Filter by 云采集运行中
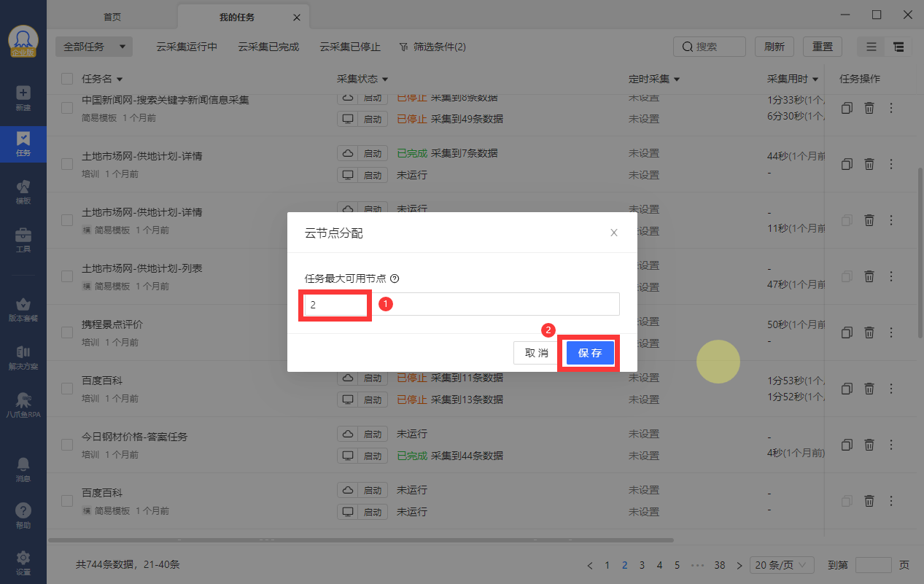924x584 pixels. pyautogui.click(x=187, y=47)
